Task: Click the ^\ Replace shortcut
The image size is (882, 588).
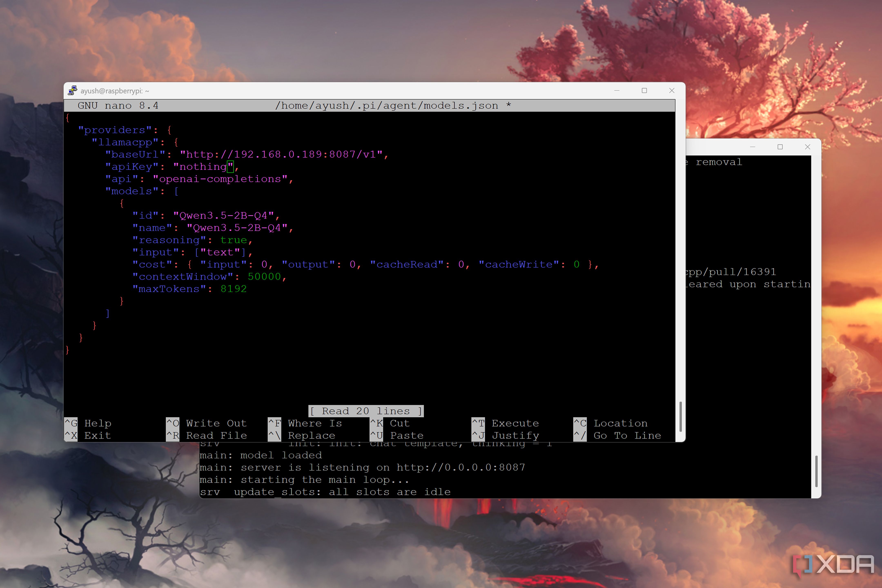Action: click(x=302, y=436)
